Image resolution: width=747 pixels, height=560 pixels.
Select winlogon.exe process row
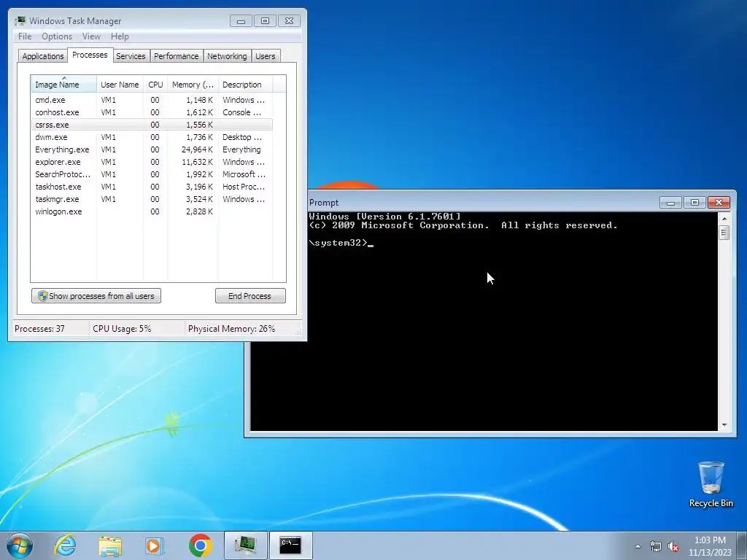pyautogui.click(x=152, y=211)
